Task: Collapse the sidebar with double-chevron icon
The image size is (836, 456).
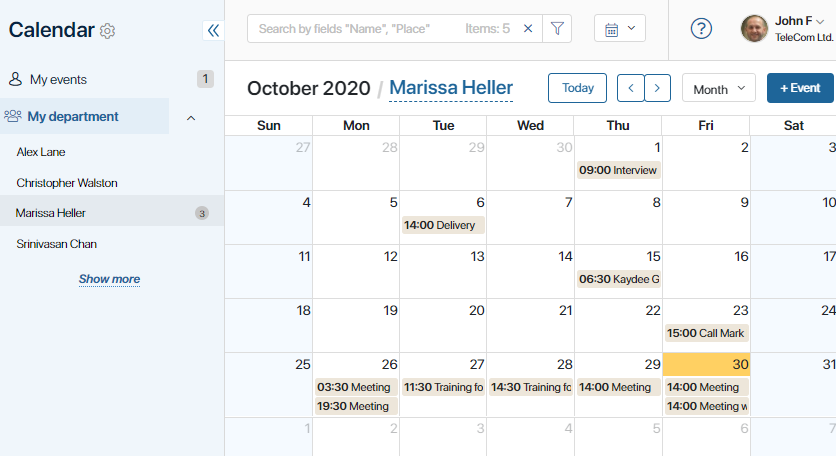Action: click(x=213, y=30)
